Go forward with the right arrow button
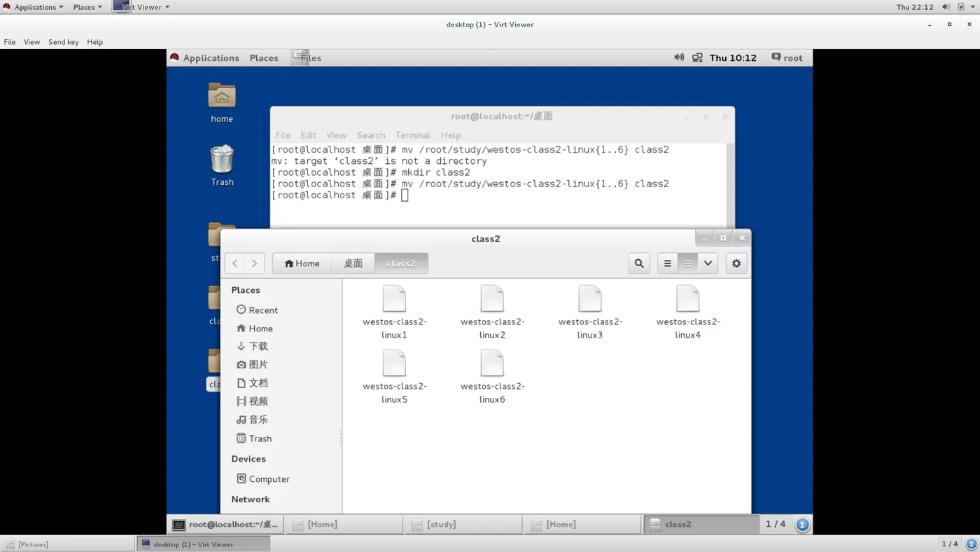 point(255,263)
